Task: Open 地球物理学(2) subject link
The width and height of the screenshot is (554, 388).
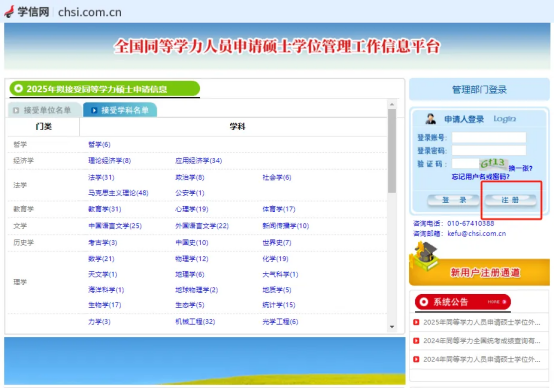Action: [x=196, y=290]
